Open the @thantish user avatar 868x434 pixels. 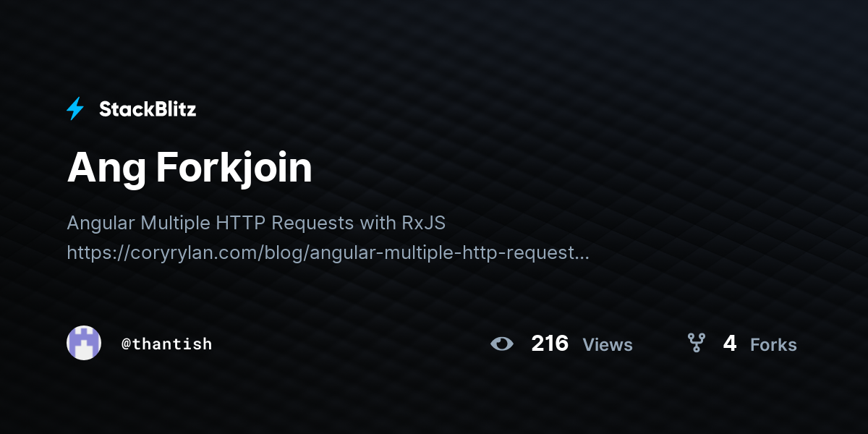[x=84, y=343]
